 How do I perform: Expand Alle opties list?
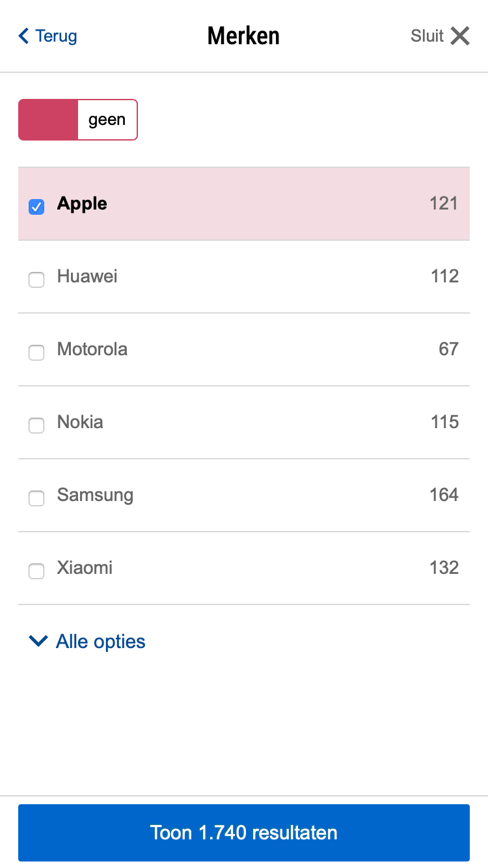click(x=100, y=642)
